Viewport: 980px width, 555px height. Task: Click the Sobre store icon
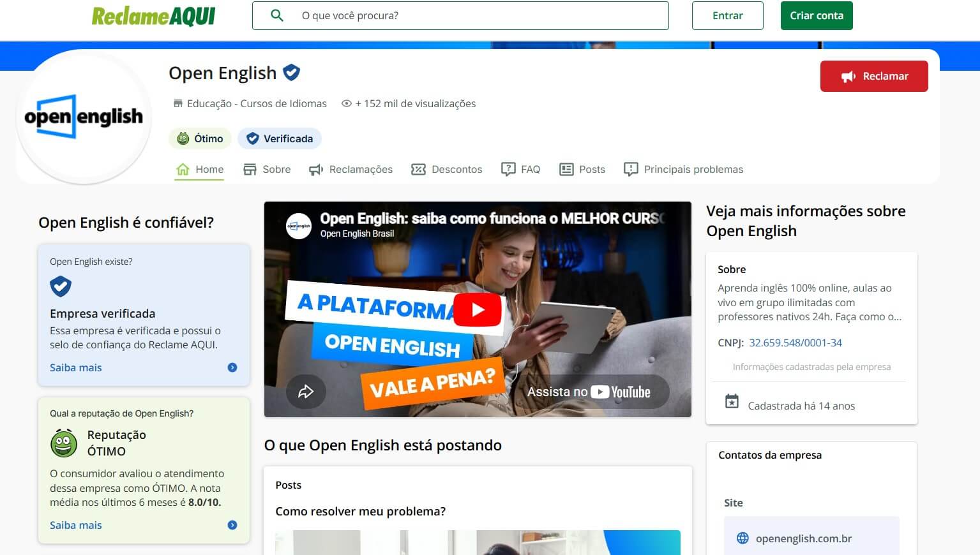point(250,169)
